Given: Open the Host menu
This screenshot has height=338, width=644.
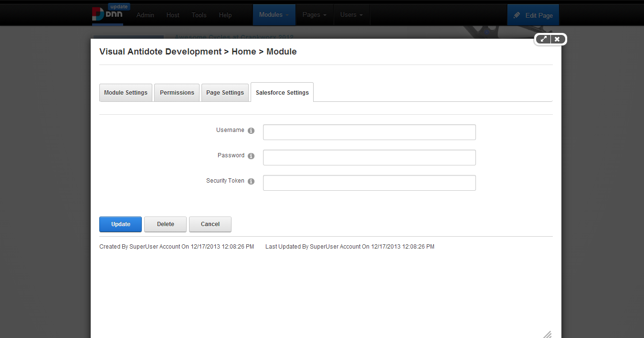Looking at the screenshot, I should [x=173, y=15].
